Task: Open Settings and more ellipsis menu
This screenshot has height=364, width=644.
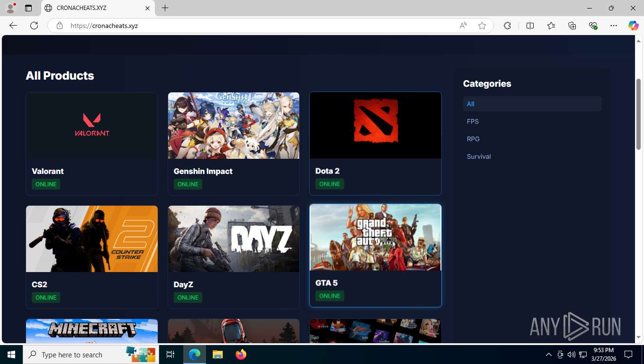Action: click(614, 26)
